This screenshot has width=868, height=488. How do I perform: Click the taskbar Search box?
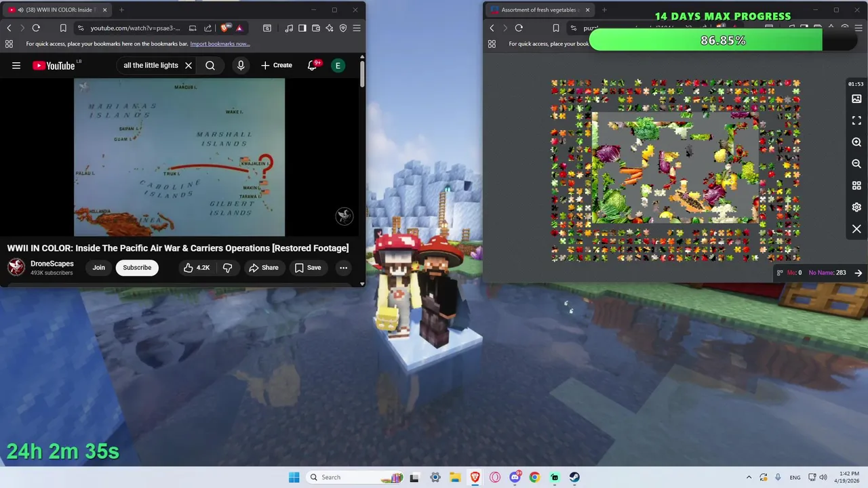click(356, 477)
